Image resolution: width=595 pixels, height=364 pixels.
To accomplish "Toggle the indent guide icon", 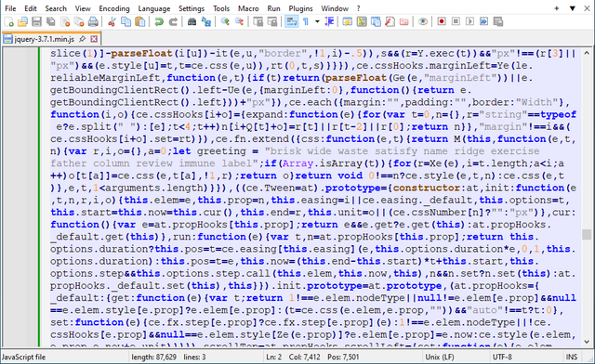I will click(x=329, y=21).
